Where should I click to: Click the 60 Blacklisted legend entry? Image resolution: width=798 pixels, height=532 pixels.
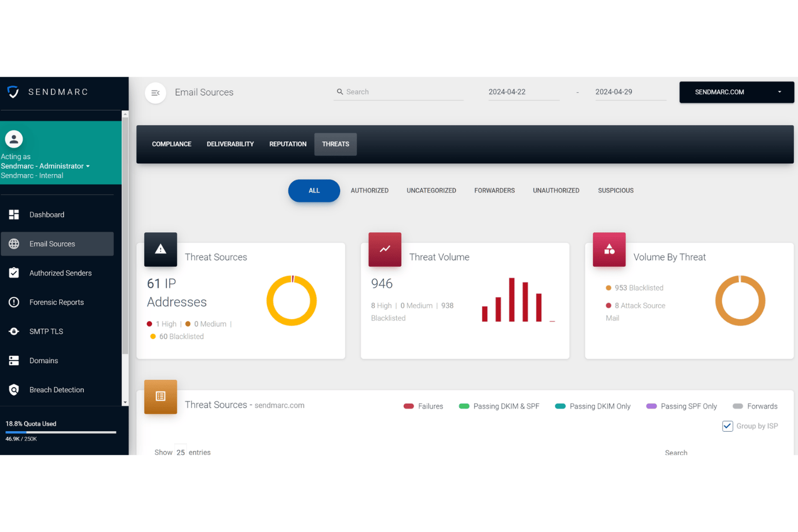tap(177, 336)
